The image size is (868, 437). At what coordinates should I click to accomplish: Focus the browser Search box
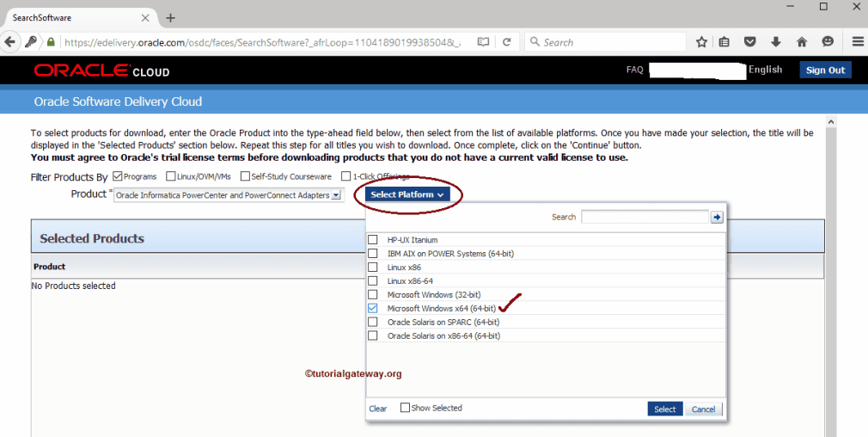(606, 42)
